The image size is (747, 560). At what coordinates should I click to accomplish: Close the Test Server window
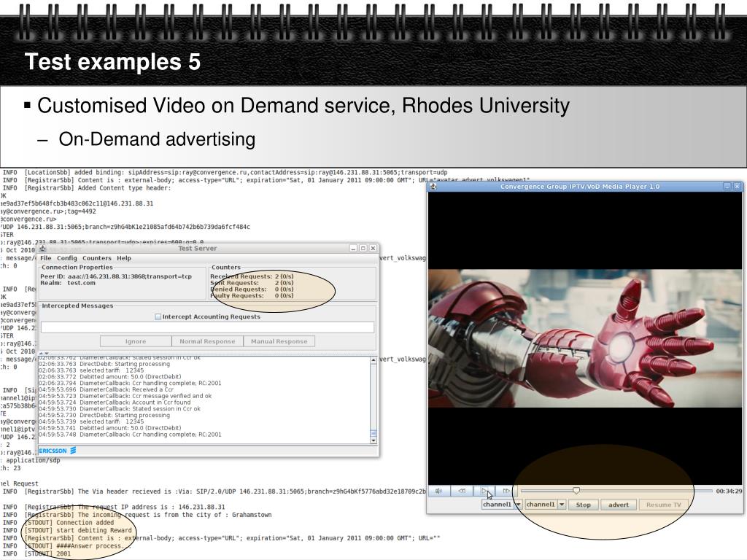click(373, 249)
